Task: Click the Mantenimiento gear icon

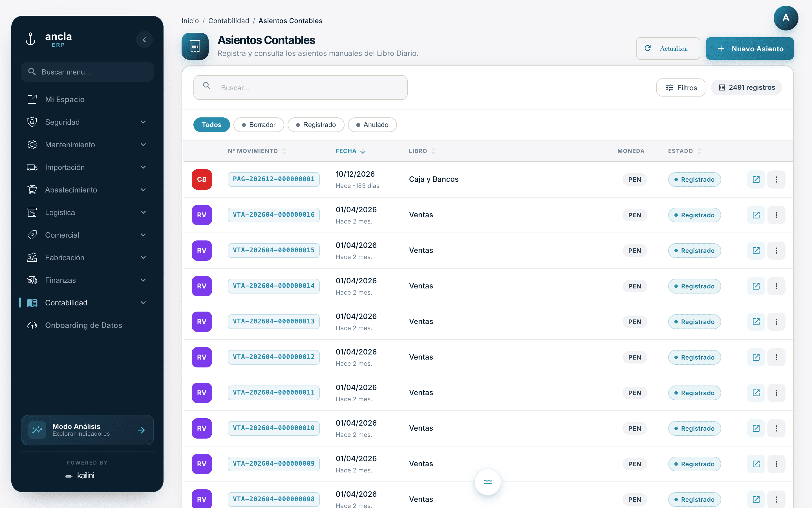Action: (32, 144)
